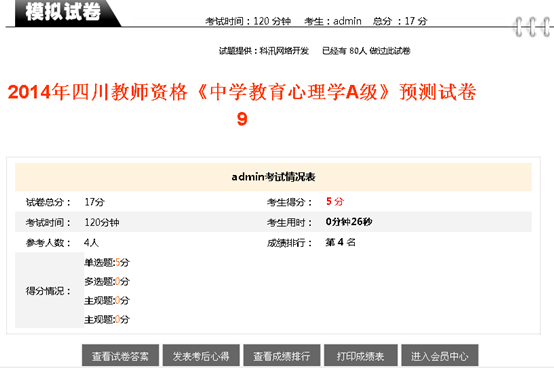Click the red exam title 2014年四川教师资格
The height and width of the screenshot is (368, 554).
(242, 104)
